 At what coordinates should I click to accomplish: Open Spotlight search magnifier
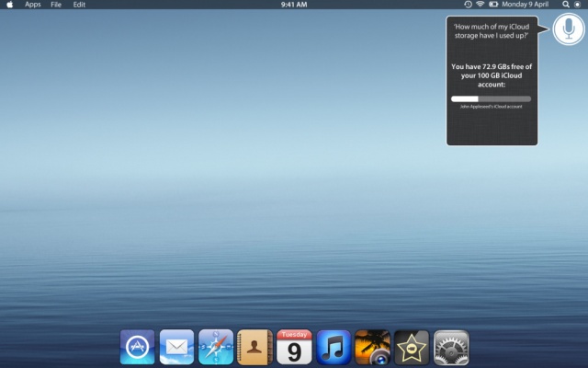[x=565, y=5]
